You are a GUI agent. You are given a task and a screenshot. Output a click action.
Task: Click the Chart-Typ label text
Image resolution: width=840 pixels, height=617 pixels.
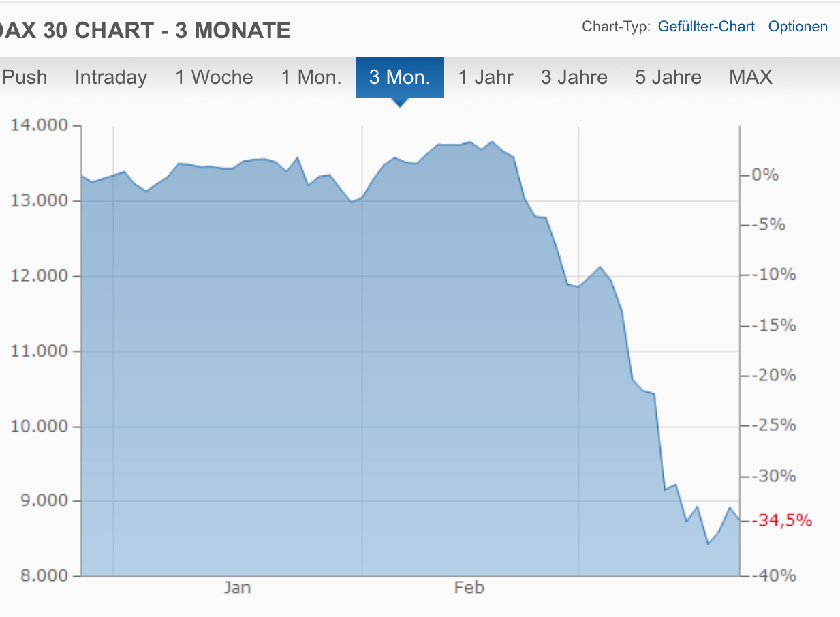pyautogui.click(x=616, y=27)
